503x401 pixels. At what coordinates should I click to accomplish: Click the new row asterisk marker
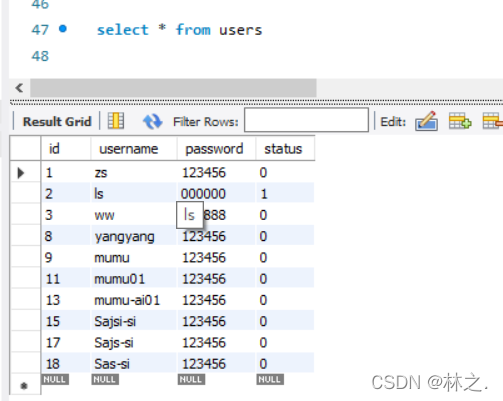click(x=25, y=385)
